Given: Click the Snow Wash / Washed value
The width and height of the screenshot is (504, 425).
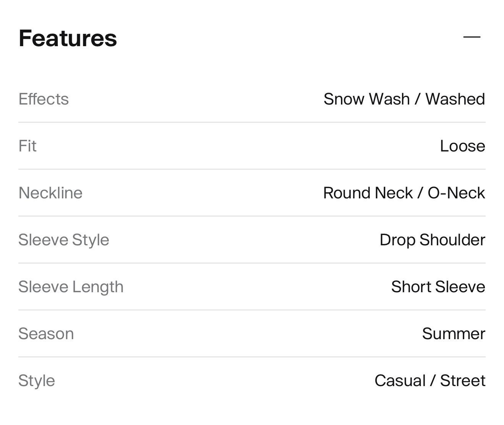Looking at the screenshot, I should [x=404, y=99].
